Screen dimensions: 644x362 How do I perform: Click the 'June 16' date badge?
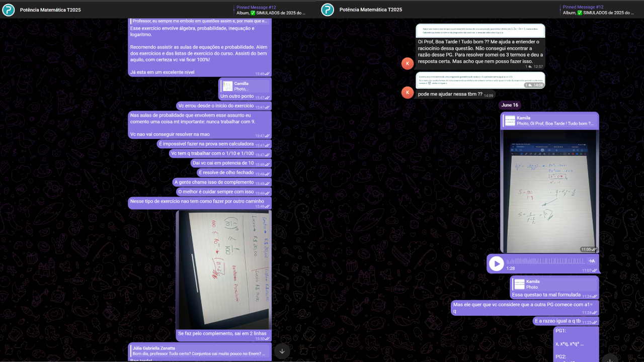tap(509, 105)
